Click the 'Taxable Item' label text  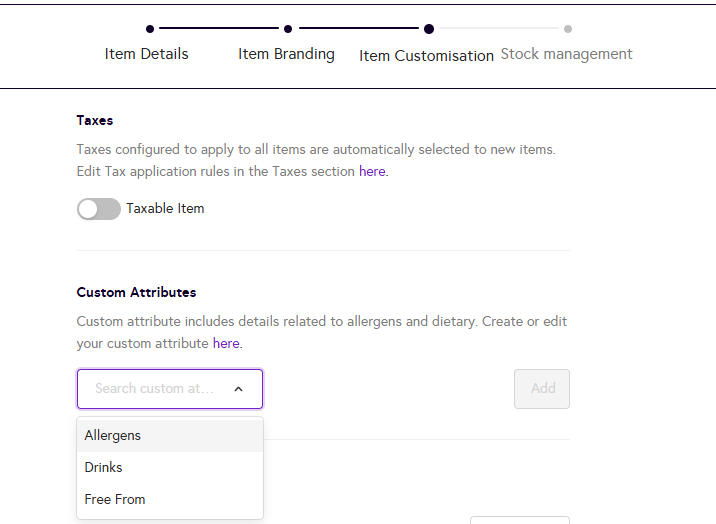[x=165, y=209]
